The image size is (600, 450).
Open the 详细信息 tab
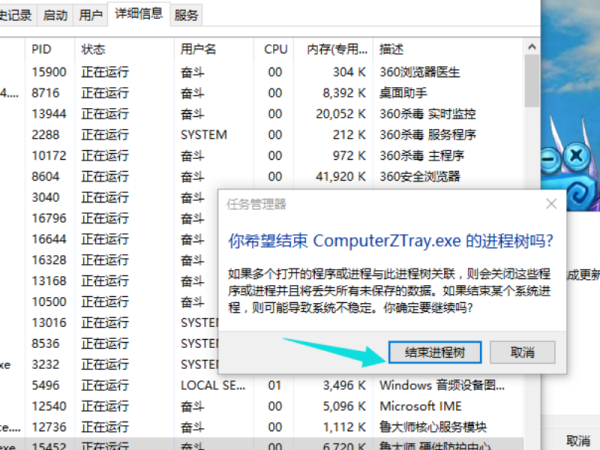click(139, 14)
